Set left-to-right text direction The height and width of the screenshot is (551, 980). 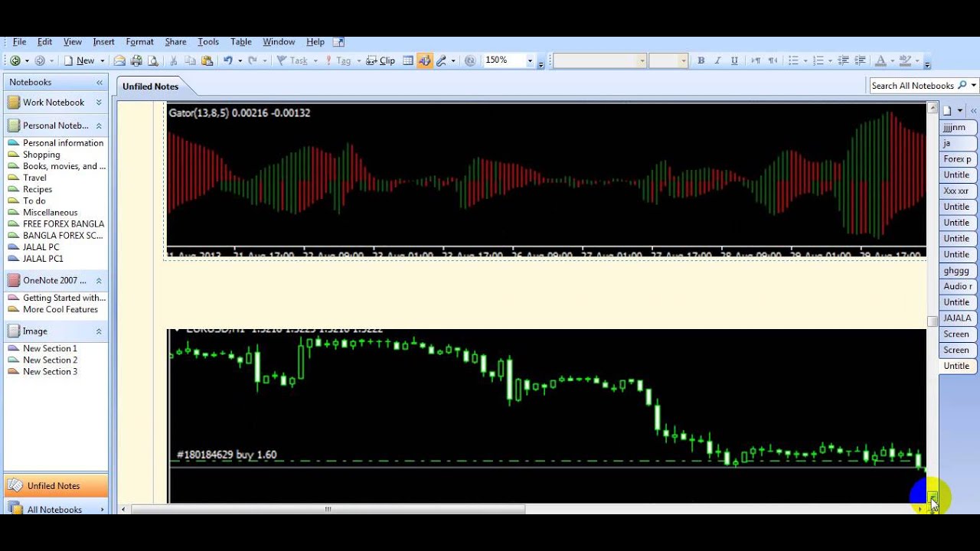(756, 60)
